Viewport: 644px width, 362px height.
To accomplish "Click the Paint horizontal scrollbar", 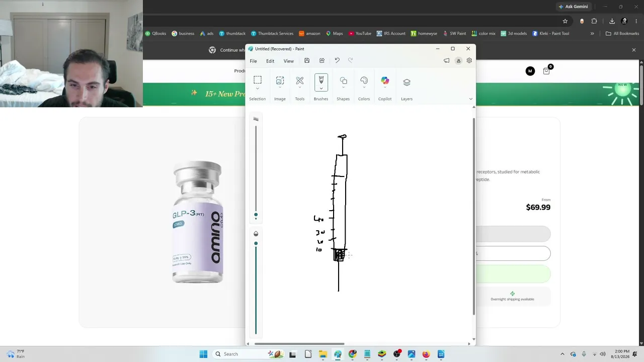I will [300, 344].
